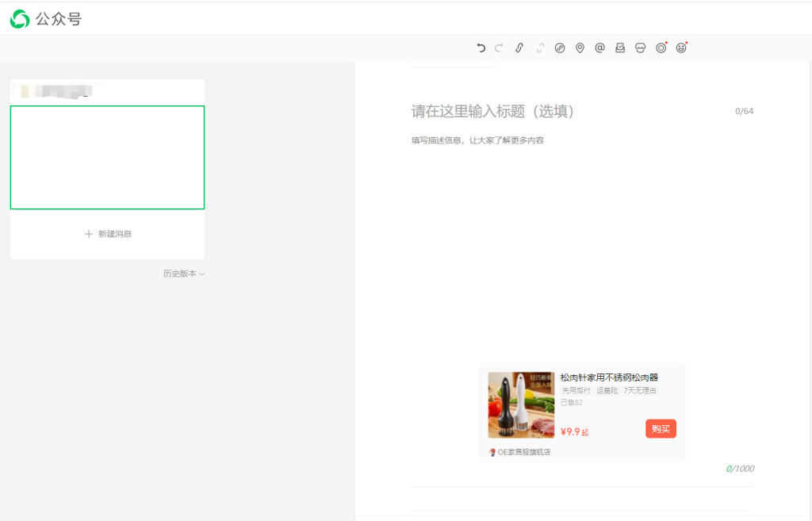Viewport: 812px width, 521px height.
Task: Click the undo arrow in toolbar
Action: tap(481, 48)
